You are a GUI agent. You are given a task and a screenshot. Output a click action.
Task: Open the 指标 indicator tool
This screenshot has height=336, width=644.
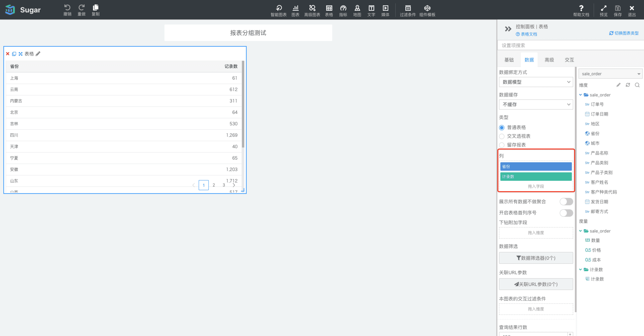pos(343,11)
